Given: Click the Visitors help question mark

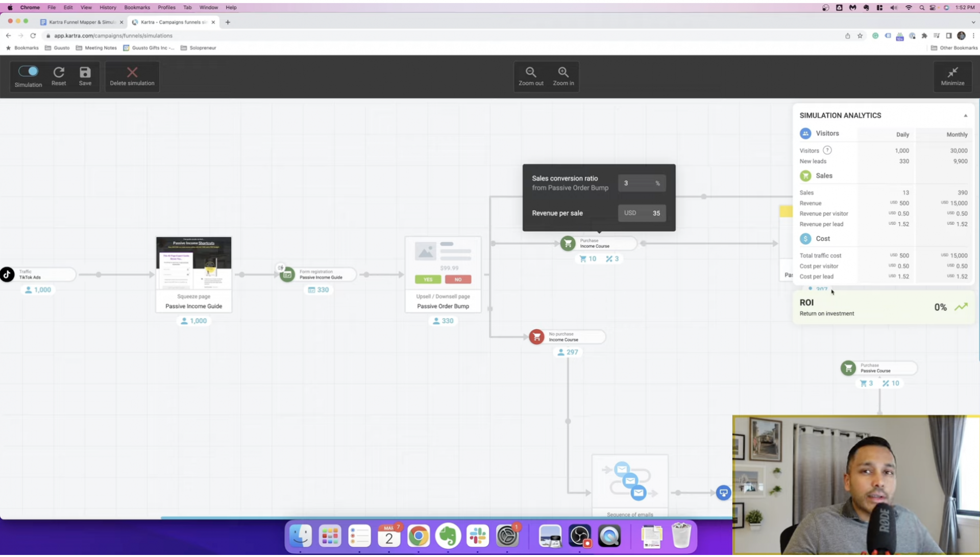Looking at the screenshot, I should 827,151.
